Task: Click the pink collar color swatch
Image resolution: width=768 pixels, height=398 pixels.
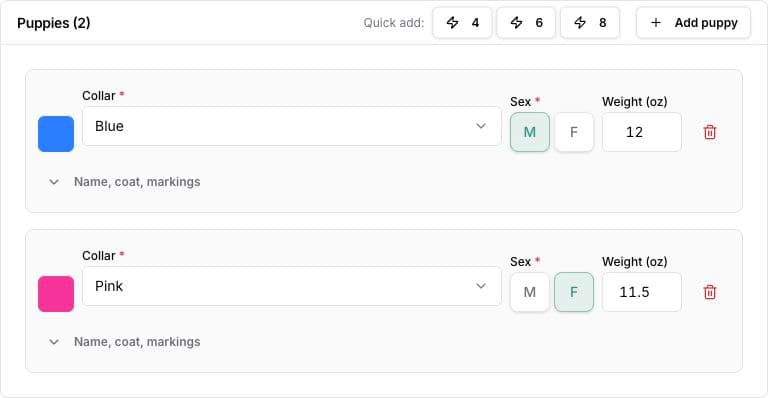Action: click(x=56, y=294)
